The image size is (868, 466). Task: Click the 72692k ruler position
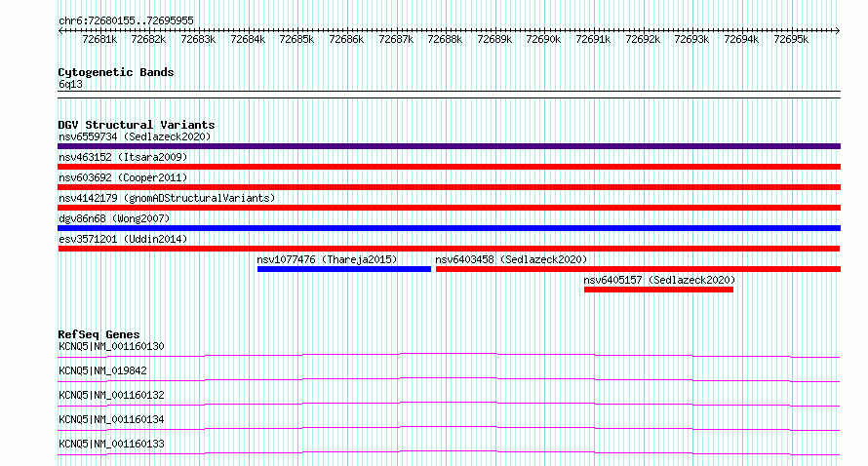644,39
